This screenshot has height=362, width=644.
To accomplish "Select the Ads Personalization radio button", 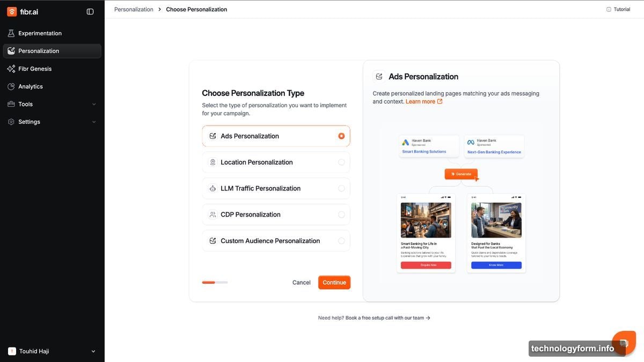I will click(x=341, y=136).
